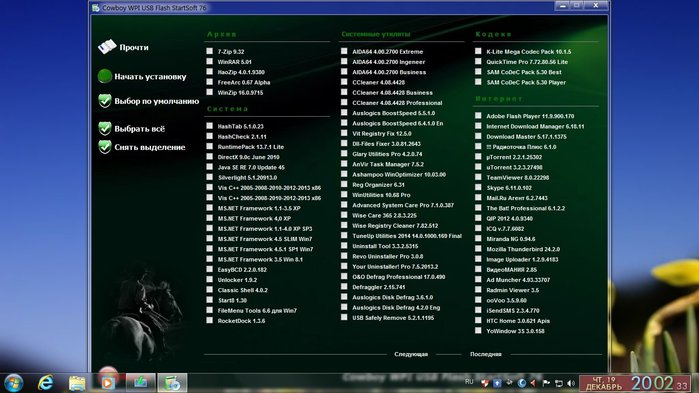This screenshot has width=699, height=393.
Task: Click the network tray icon
Action: click(558, 383)
